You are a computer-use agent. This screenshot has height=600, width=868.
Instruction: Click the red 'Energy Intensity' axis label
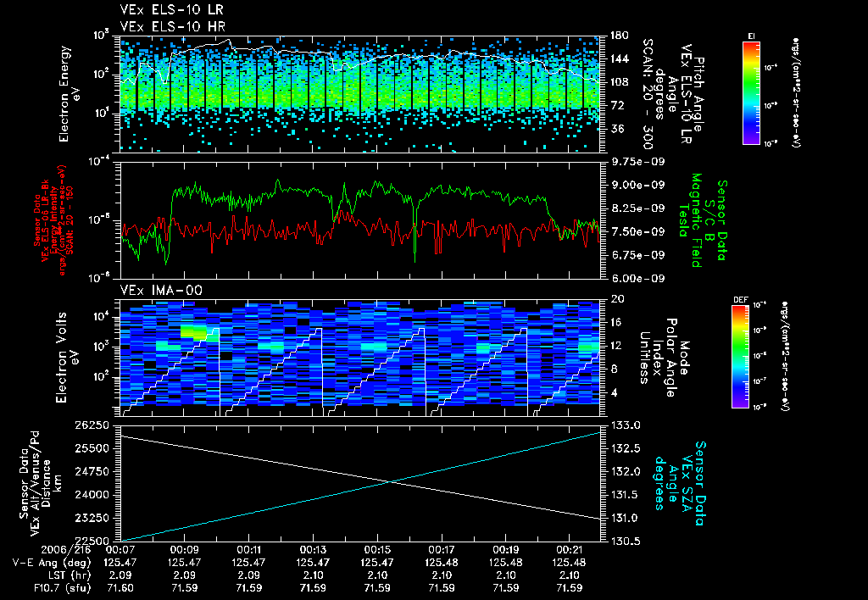[54, 221]
